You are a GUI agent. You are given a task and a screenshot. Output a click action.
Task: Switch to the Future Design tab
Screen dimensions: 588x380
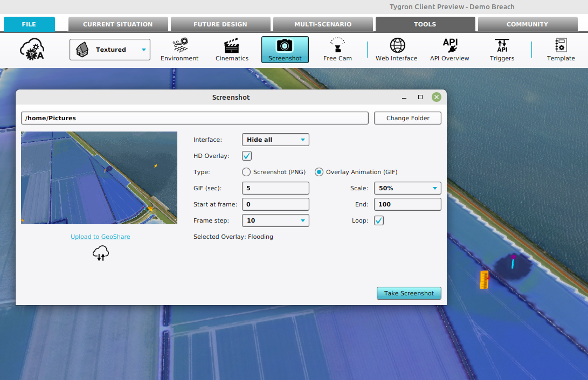(x=220, y=24)
